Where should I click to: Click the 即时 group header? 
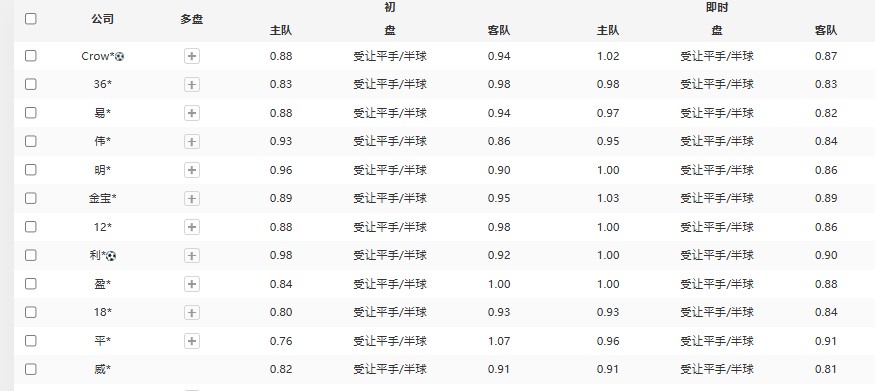(717, 7)
